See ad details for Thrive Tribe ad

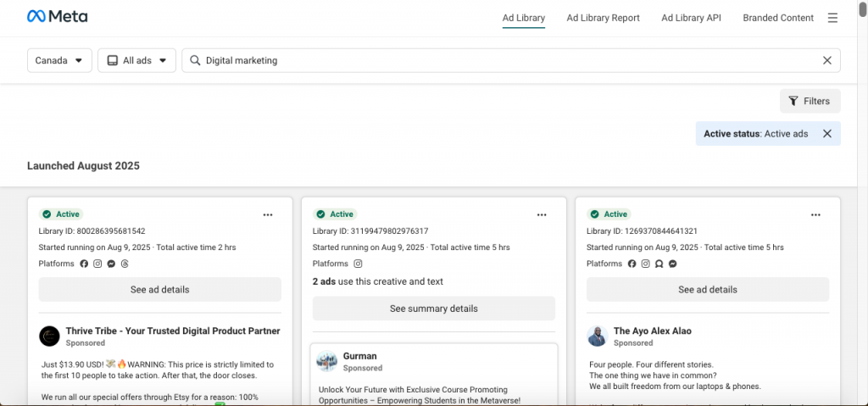160,290
